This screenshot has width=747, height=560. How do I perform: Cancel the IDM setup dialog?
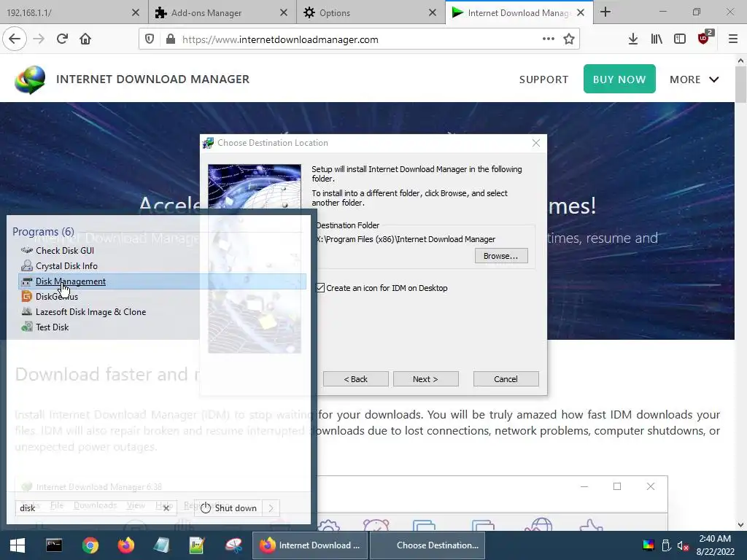(x=506, y=379)
